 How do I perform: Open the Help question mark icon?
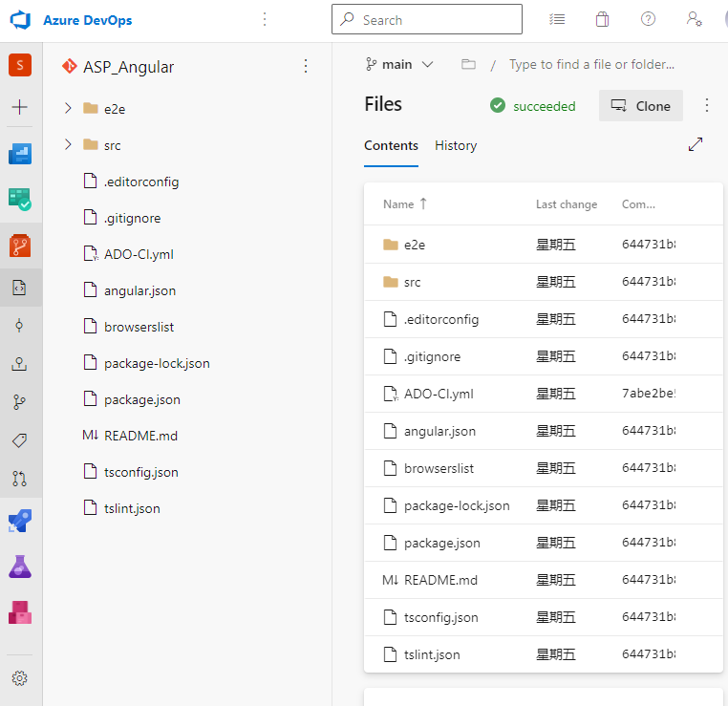[648, 19]
